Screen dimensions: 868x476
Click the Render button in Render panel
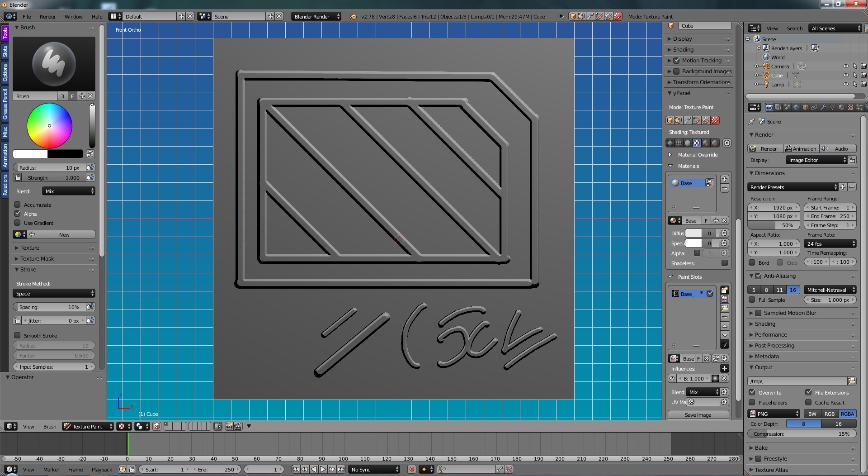[x=765, y=148]
